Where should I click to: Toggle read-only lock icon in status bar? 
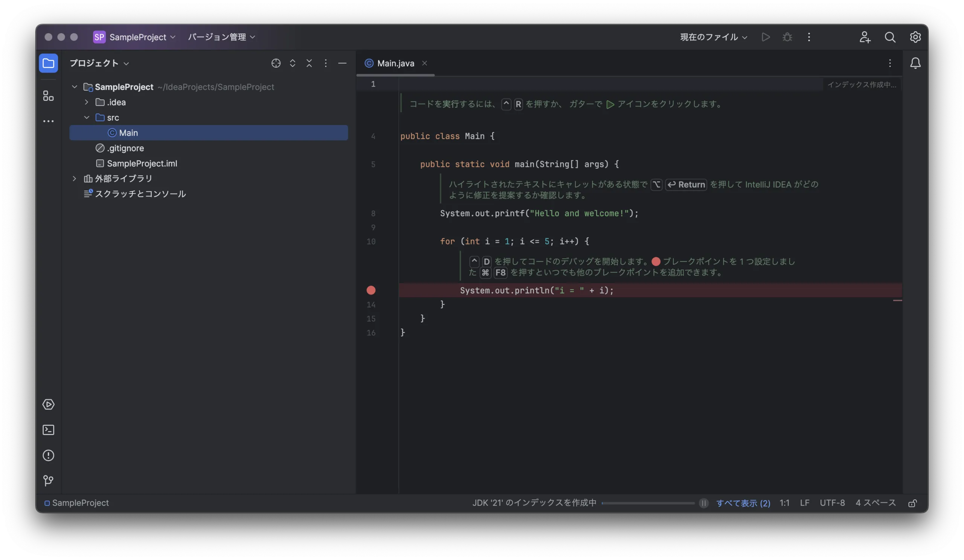point(913,503)
